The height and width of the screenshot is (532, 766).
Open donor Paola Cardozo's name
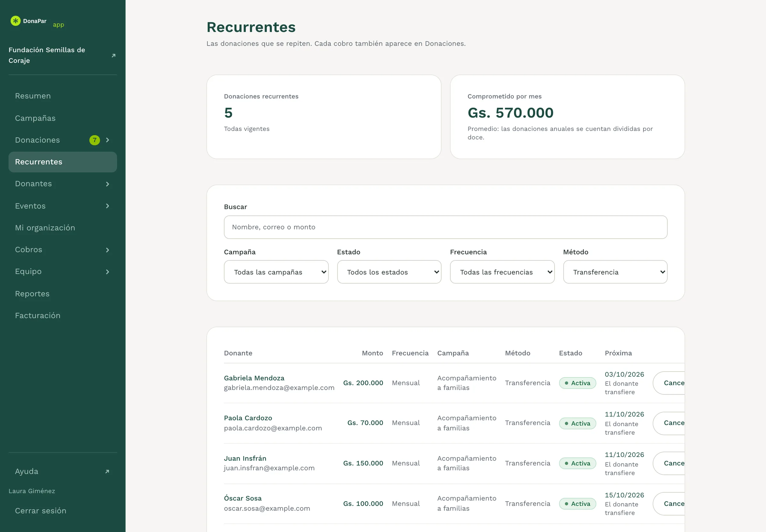248,418
